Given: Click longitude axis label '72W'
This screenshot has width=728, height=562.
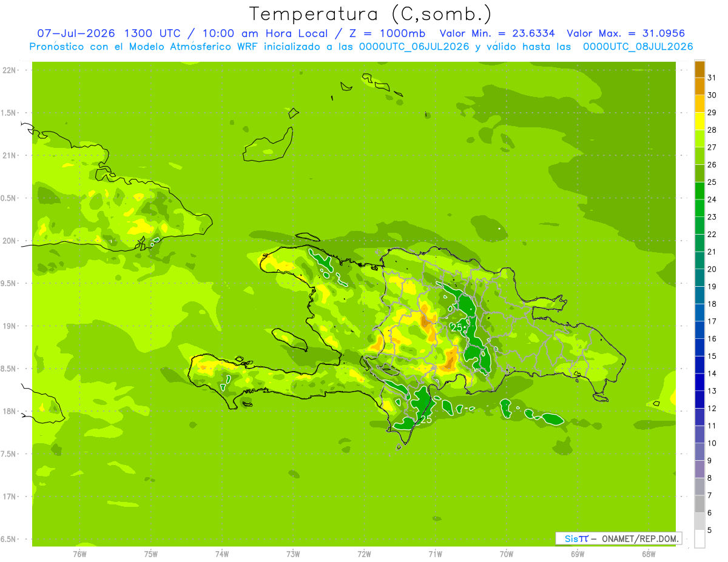Looking at the screenshot, I should 364,554.
